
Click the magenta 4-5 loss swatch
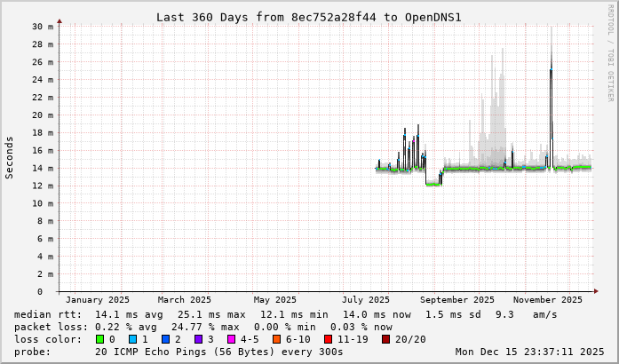coord(231,339)
